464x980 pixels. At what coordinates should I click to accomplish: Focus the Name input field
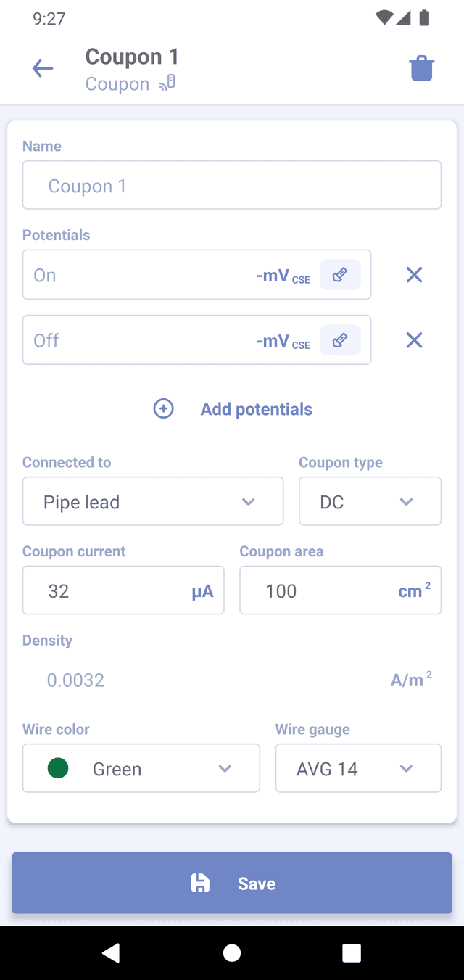tap(232, 186)
